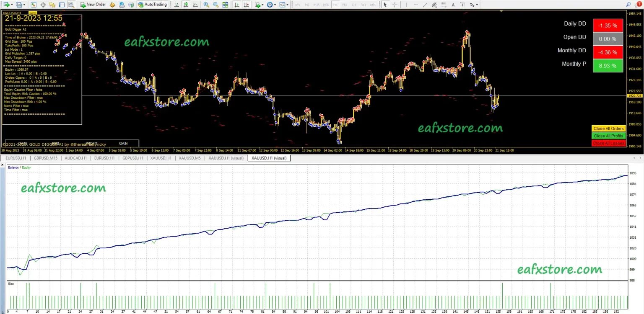The width and height of the screenshot is (644, 314).
Task: Select the cursor pointer tool
Action: pyautogui.click(x=385, y=5)
